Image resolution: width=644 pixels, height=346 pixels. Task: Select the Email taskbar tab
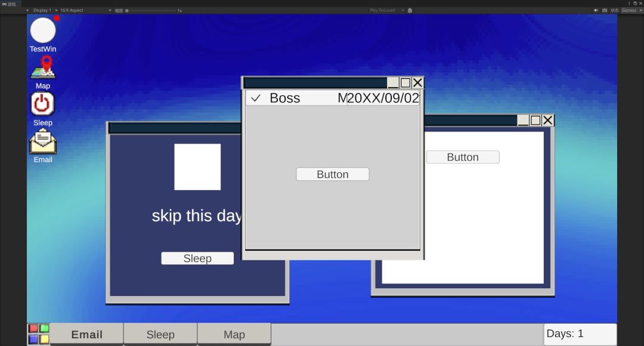coord(86,334)
